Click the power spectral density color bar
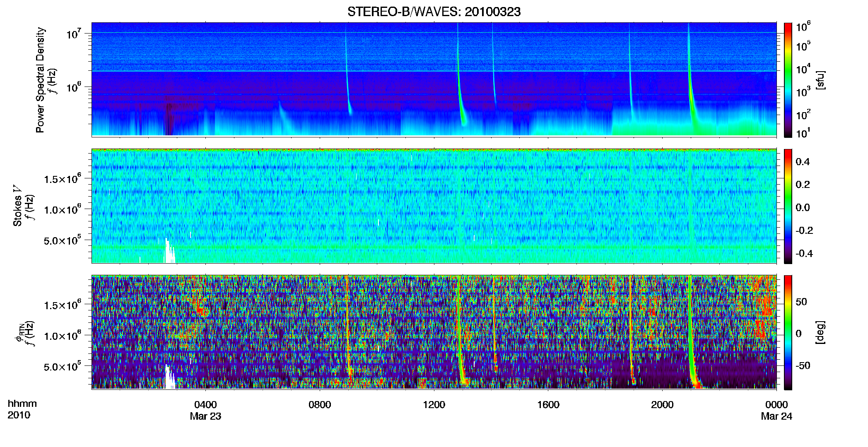This screenshot has width=868, height=447. point(788,80)
